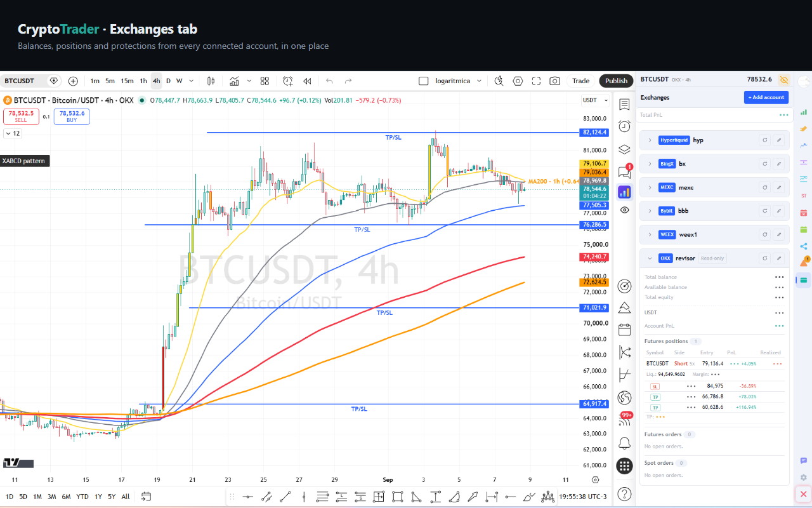Viewport: 812px width, 508px height.
Task: Open the more timeframes dropdown arrow
Action: 191,81
